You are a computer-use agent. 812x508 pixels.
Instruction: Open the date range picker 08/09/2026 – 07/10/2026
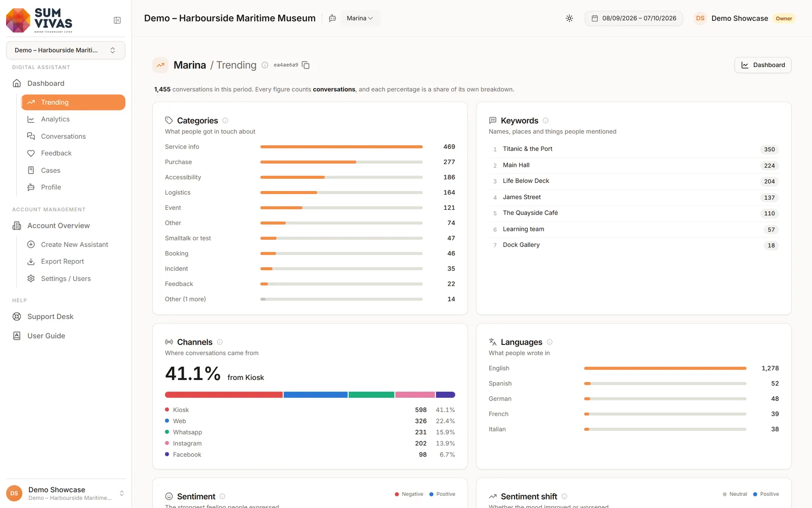pyautogui.click(x=634, y=18)
